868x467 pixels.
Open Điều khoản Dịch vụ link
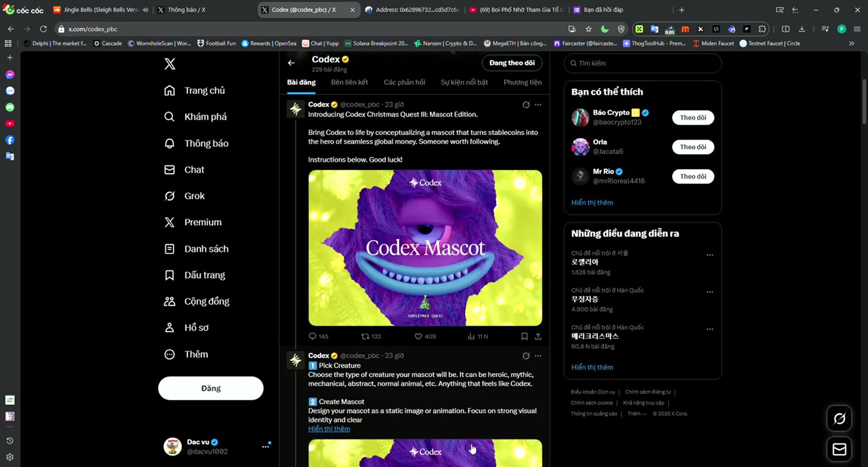593,392
